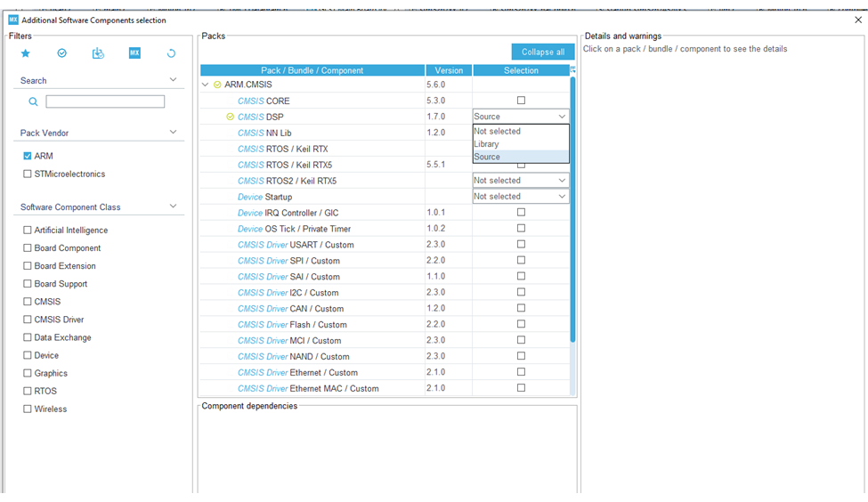Click the MX compatible filter icon
868x502 pixels.
coord(134,53)
